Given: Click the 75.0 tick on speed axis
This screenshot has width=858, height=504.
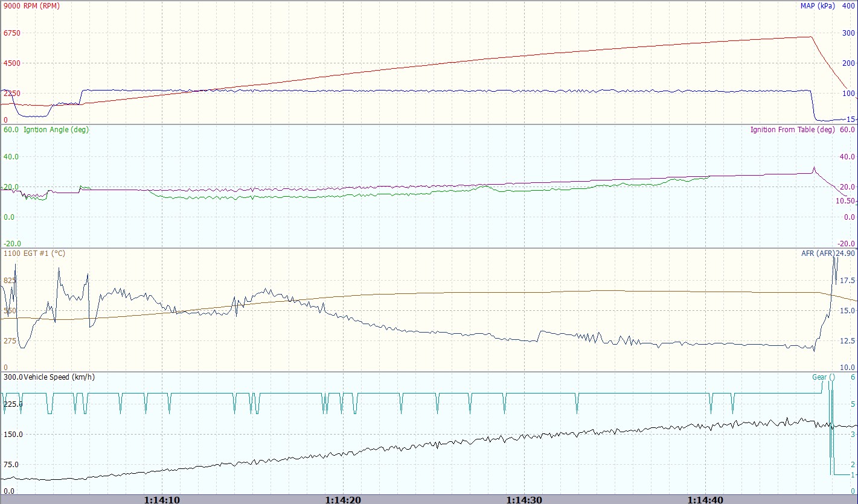Looking at the screenshot, I should (x=11, y=465).
